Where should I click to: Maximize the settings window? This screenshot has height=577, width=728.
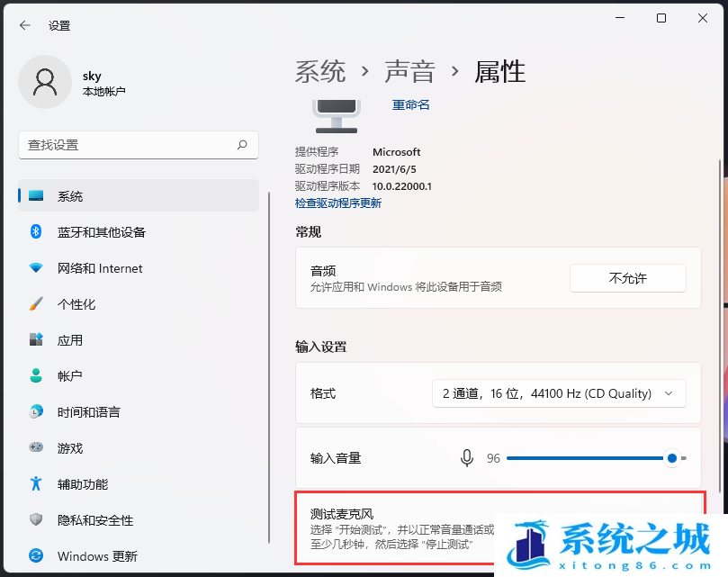point(661,18)
